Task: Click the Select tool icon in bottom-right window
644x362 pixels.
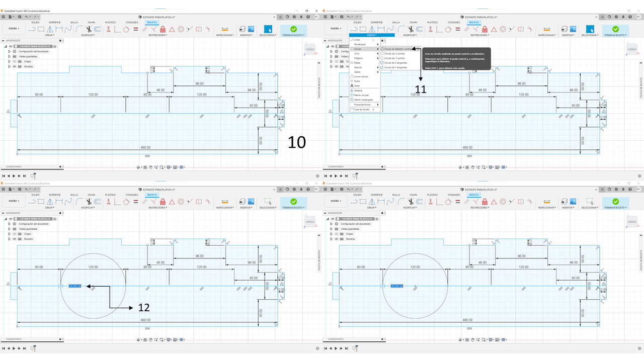Action: pyautogui.click(x=591, y=201)
